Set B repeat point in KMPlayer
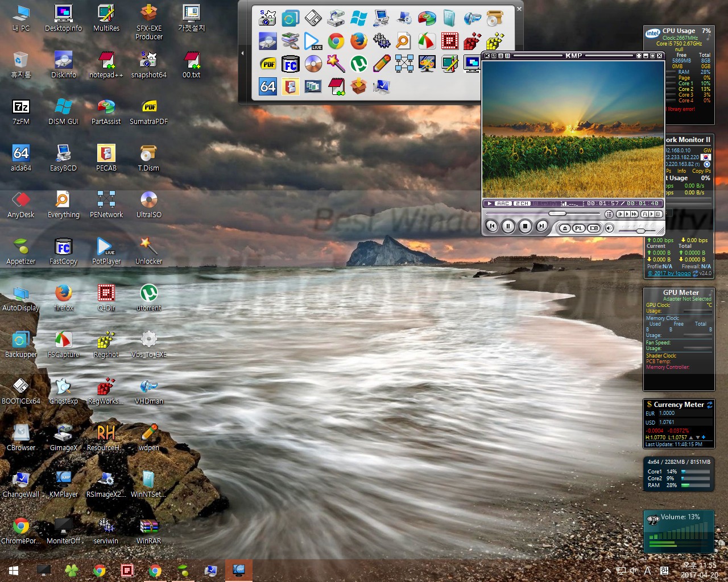The height and width of the screenshot is (582, 728). coord(657,214)
